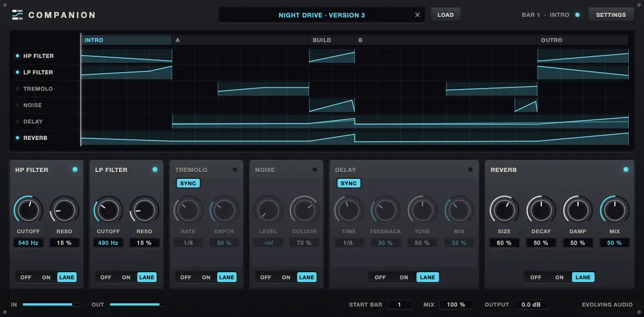Screen dimensions: 644x317
Task: Set HP FILTER mode to OFF
Action: pos(26,278)
